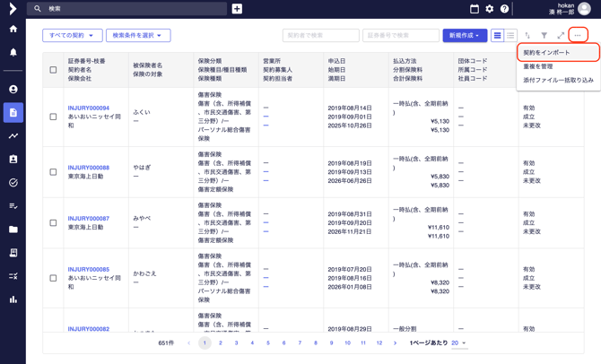Open contract link INJURY000087
This screenshot has width=601, height=364.
coord(88,219)
